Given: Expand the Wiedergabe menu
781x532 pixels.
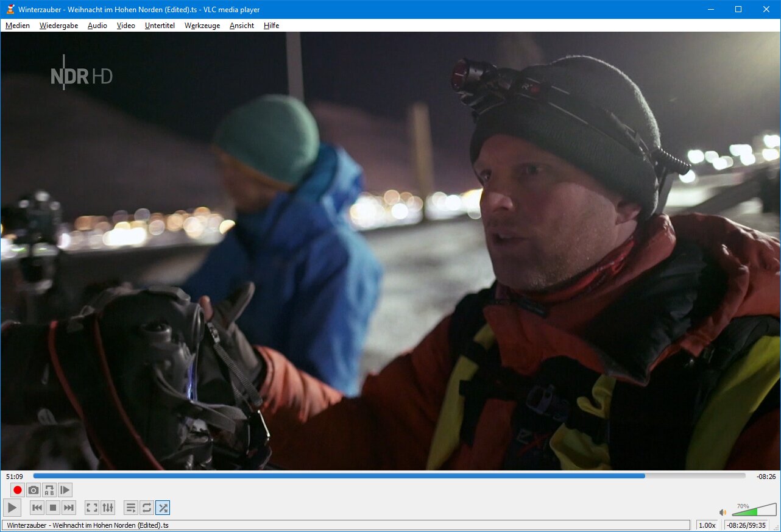Looking at the screenshot, I should point(58,26).
